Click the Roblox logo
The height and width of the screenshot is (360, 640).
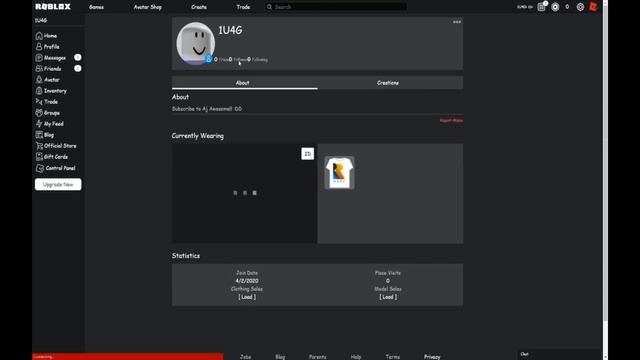tap(53, 7)
